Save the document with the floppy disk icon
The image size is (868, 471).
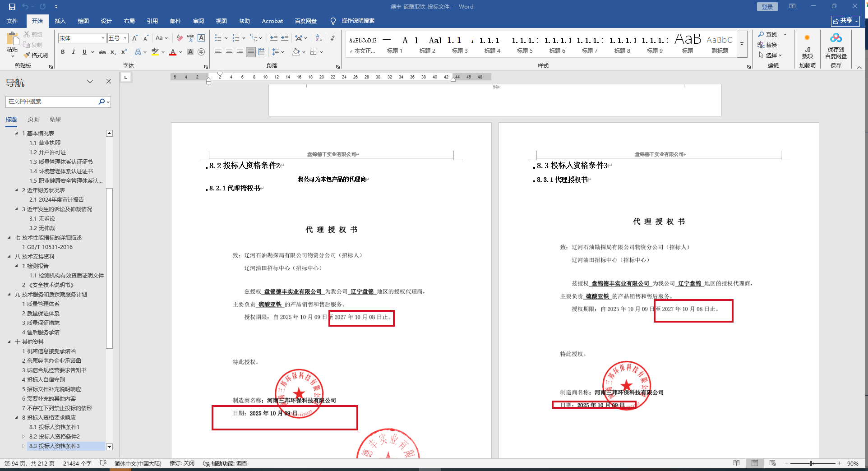tap(12, 7)
